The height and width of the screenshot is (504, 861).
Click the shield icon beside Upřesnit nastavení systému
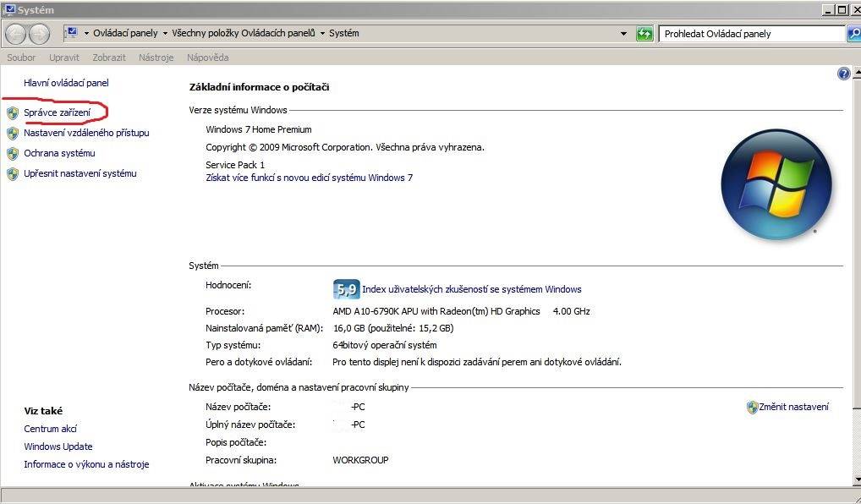[13, 174]
